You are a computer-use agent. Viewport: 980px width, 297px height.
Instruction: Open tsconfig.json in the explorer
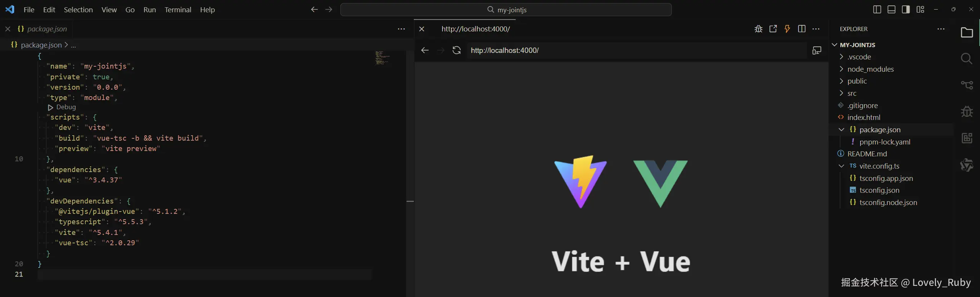(x=879, y=190)
